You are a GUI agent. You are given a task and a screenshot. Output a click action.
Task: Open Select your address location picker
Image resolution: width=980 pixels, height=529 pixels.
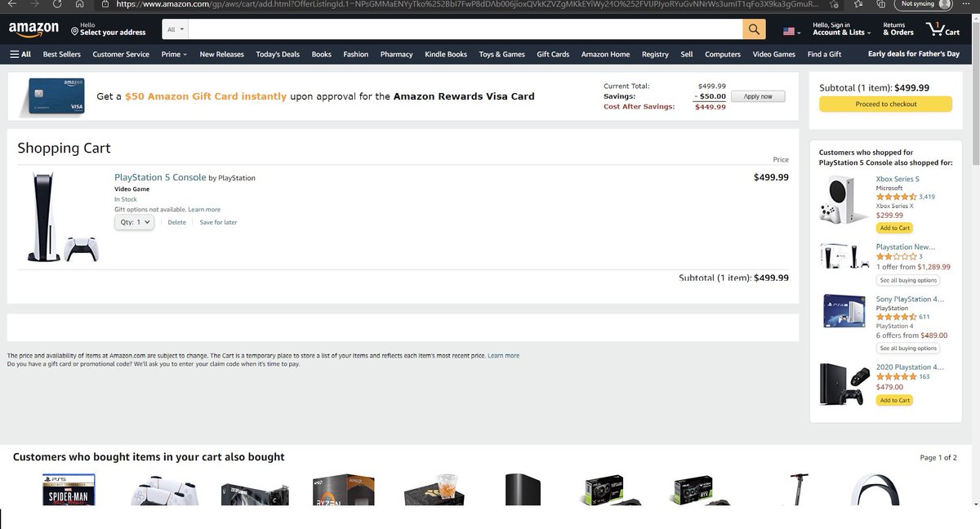point(109,29)
